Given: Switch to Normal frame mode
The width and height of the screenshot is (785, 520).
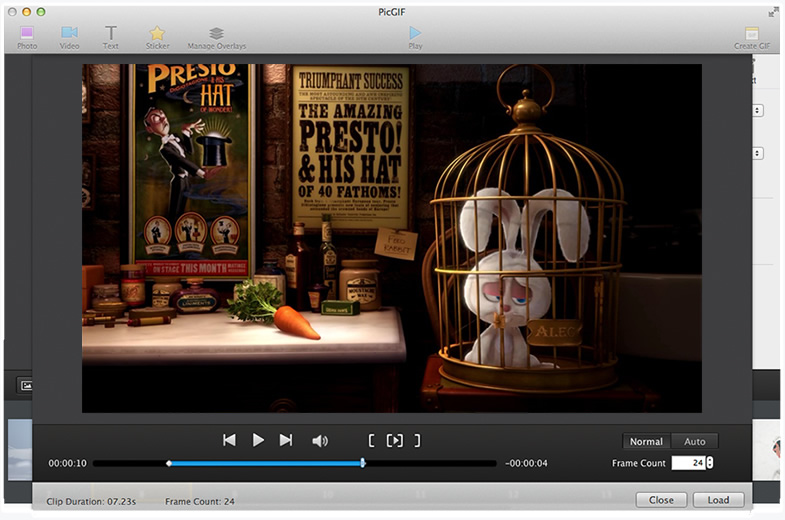Looking at the screenshot, I should coord(646,441).
